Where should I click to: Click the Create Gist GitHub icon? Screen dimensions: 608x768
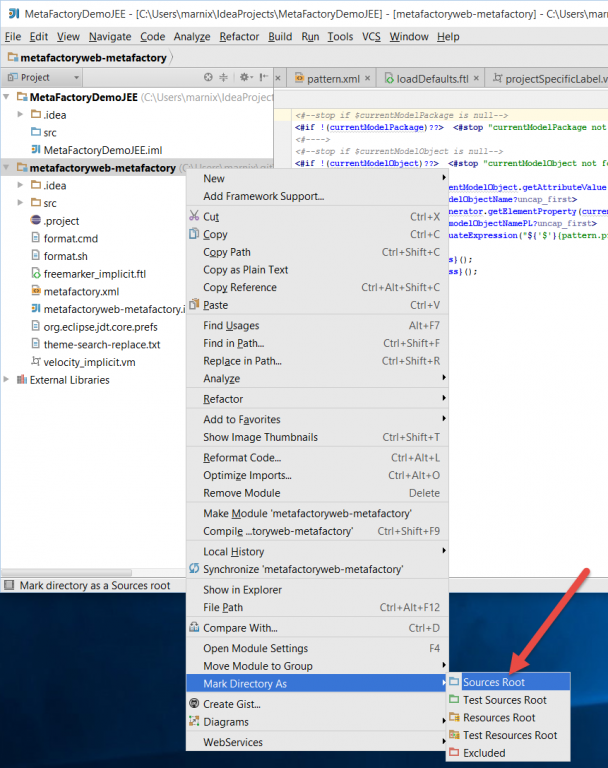pos(195,704)
